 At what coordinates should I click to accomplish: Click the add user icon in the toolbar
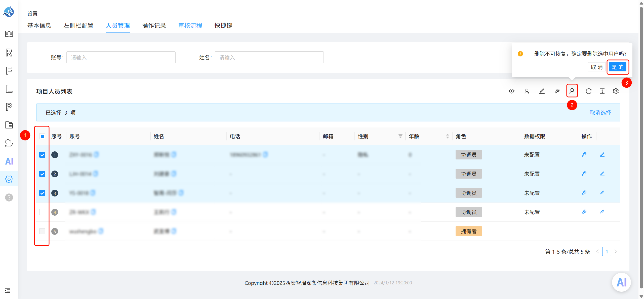click(x=527, y=91)
